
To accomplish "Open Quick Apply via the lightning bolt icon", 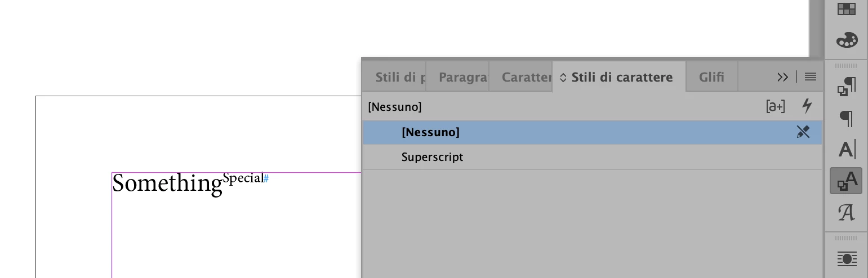I will tap(807, 106).
